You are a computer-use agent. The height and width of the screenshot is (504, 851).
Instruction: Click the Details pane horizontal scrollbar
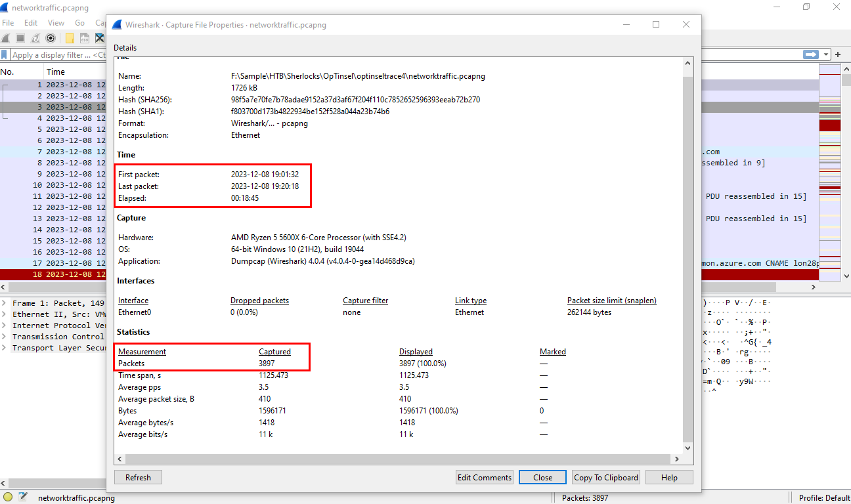(x=399, y=459)
